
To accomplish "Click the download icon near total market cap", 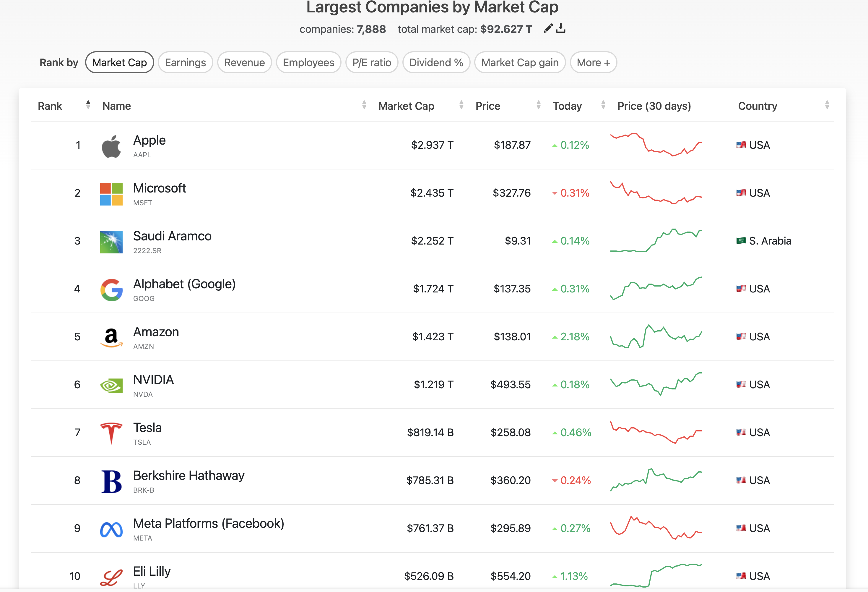I will 561,28.
